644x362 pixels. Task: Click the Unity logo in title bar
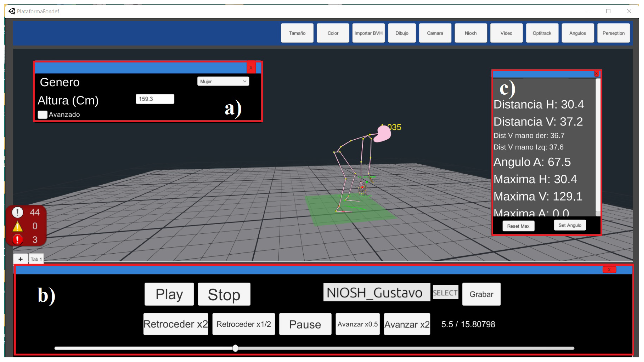click(x=12, y=11)
